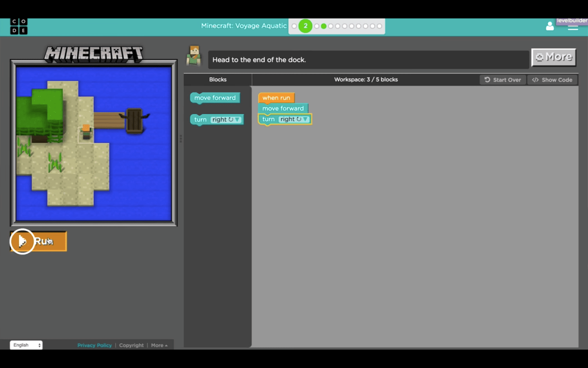The image size is (588, 368).
Task: Click the Blocks panel header
Action: click(x=218, y=79)
